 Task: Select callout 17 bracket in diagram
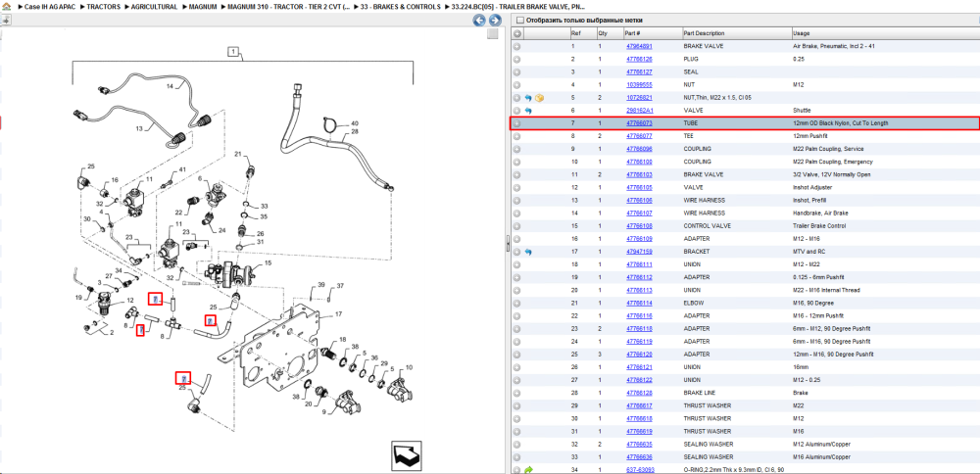(x=338, y=314)
